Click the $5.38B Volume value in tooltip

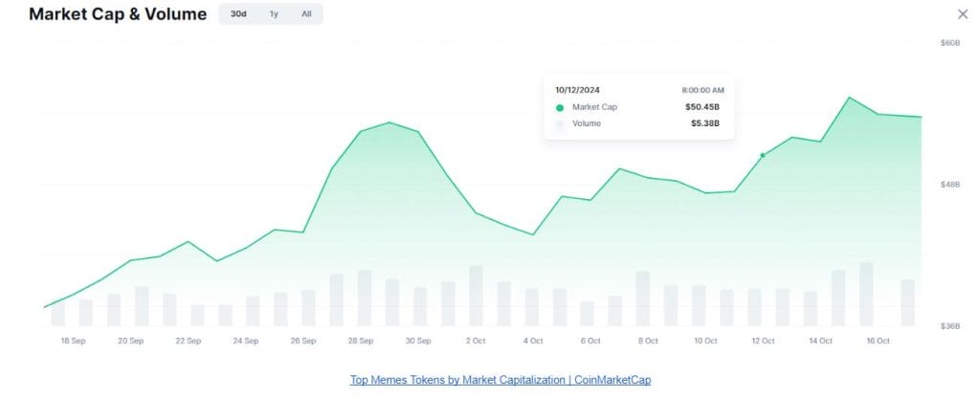pyautogui.click(x=705, y=123)
